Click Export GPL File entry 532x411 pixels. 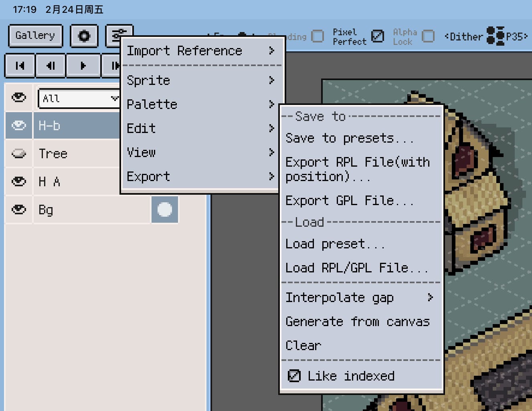pos(350,200)
